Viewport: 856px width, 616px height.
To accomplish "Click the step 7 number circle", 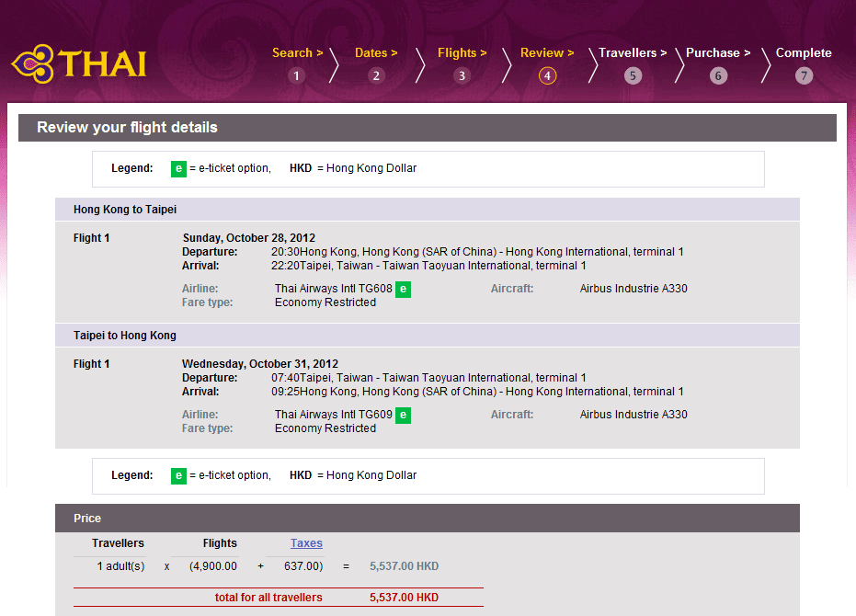I will tap(805, 75).
